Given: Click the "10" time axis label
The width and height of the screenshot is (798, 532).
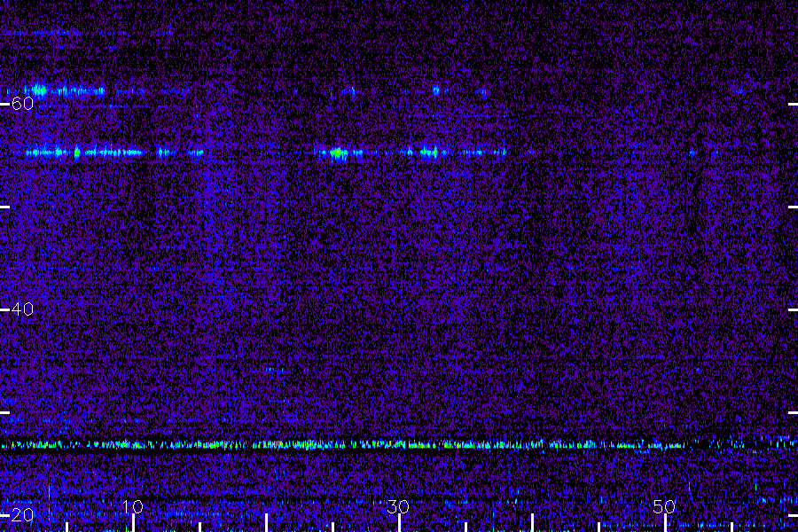Looking at the screenshot, I should tap(133, 506).
